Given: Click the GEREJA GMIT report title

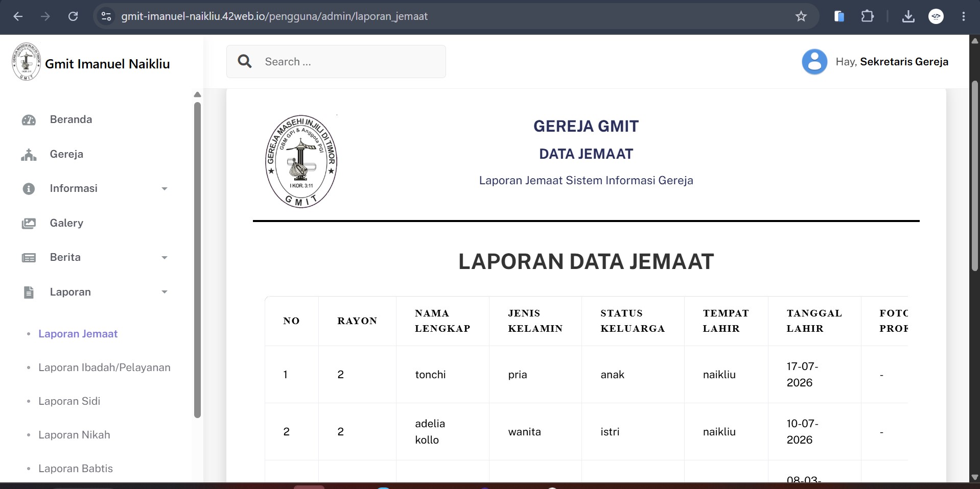Looking at the screenshot, I should (586, 126).
